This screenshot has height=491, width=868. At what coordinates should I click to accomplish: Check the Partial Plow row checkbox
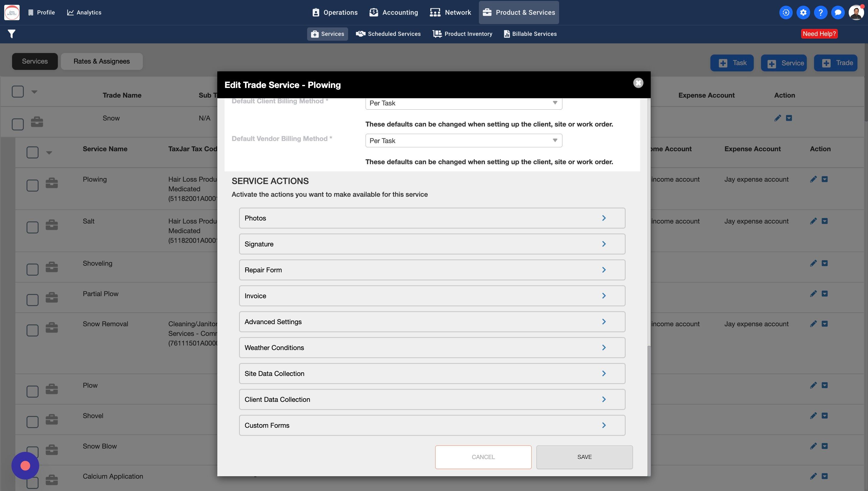32,300
